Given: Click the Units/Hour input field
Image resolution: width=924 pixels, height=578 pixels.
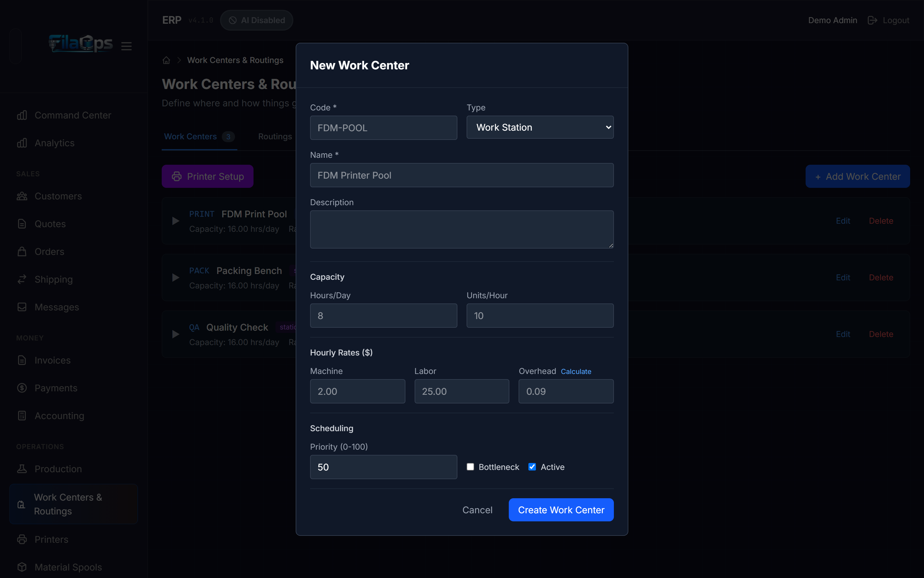Looking at the screenshot, I should [x=540, y=315].
